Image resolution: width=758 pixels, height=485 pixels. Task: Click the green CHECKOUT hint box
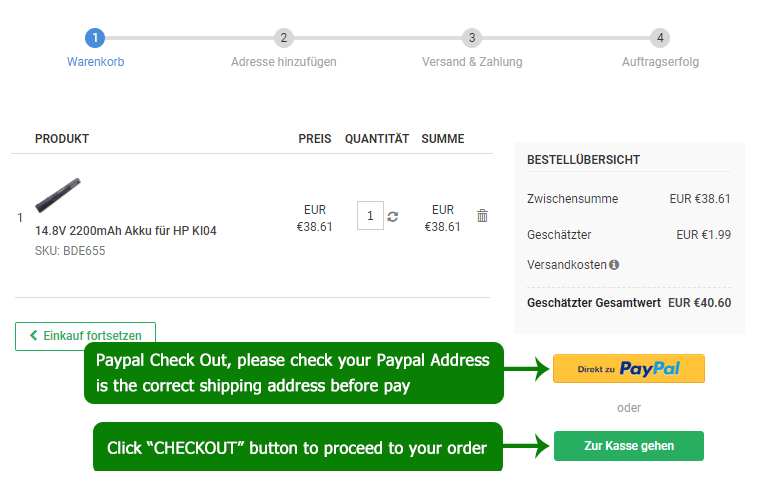(297, 448)
